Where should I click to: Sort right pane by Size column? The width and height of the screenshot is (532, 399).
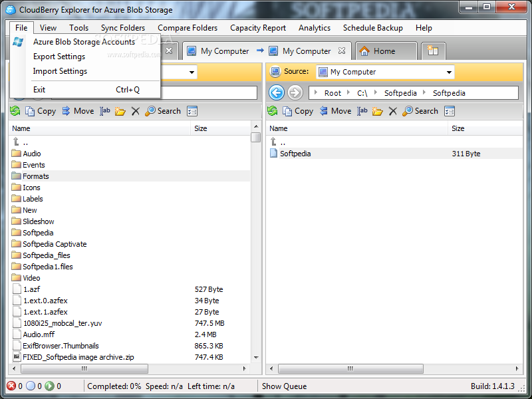(485, 128)
